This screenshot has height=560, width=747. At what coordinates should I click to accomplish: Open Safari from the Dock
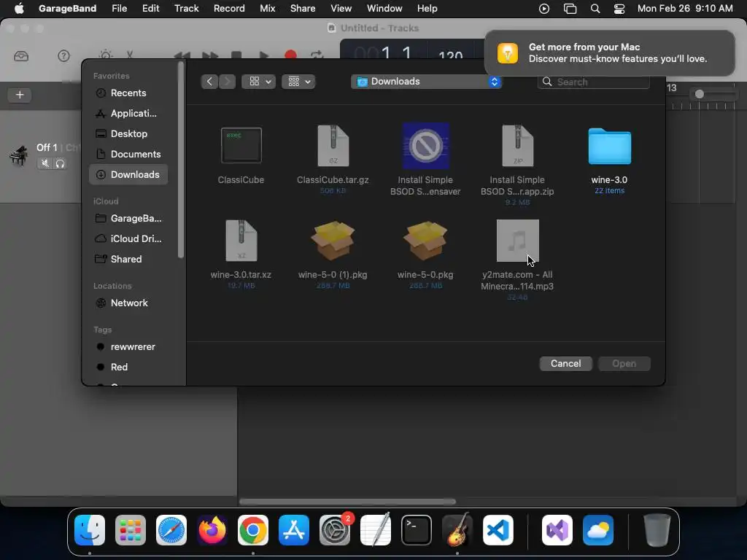pyautogui.click(x=171, y=530)
